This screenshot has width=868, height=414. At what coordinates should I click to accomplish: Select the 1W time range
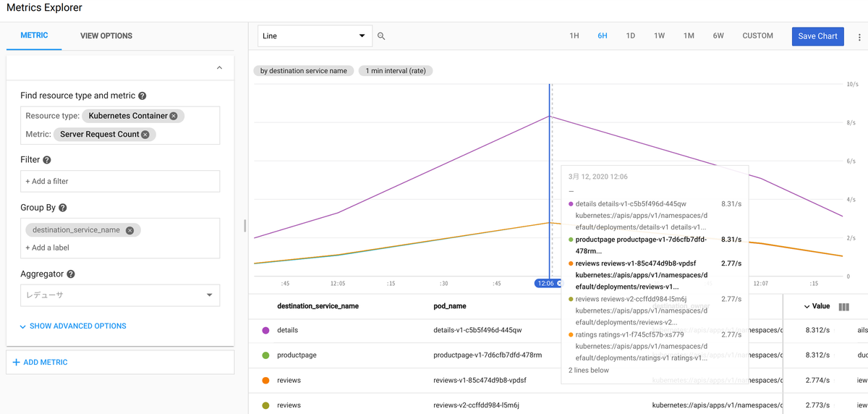coord(660,35)
